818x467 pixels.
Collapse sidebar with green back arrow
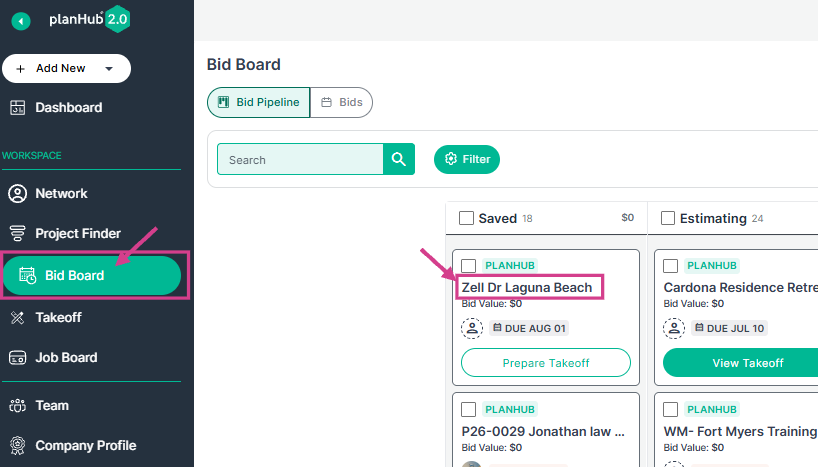click(x=21, y=21)
